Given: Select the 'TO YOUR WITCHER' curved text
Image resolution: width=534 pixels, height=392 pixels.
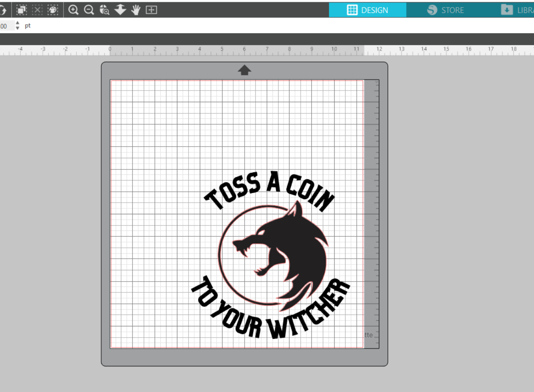Looking at the screenshot, I should pos(271,308).
